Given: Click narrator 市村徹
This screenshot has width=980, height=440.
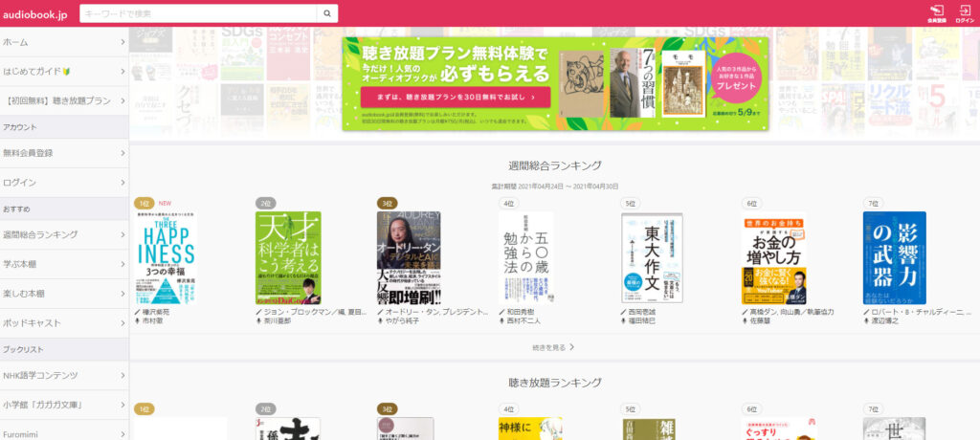Looking at the screenshot, I should (x=153, y=321).
